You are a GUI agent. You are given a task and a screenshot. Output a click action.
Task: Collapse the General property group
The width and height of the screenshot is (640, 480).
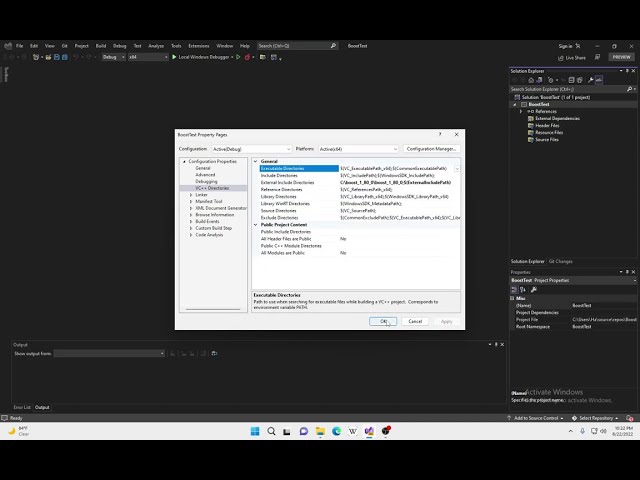pyautogui.click(x=256, y=162)
